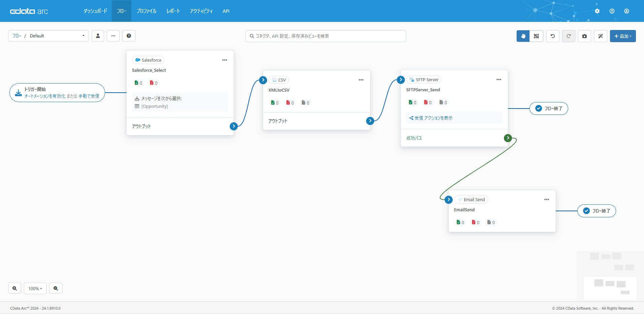Click the Salesforce_Select connector title
Image resolution: width=644 pixels, height=314 pixels.
(149, 70)
